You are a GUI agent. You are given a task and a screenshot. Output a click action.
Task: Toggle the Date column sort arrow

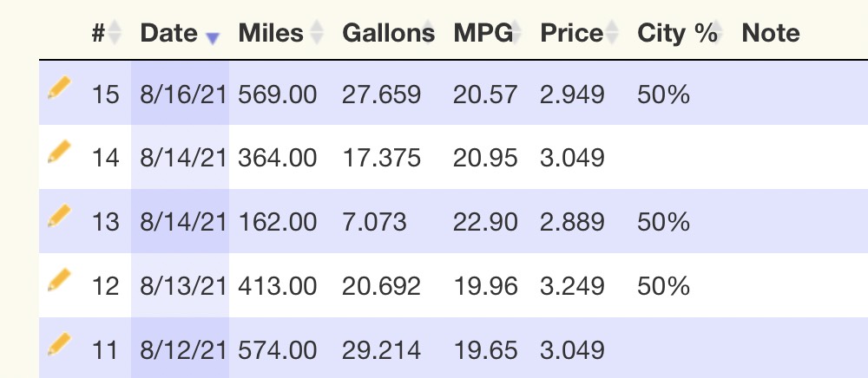[213, 37]
